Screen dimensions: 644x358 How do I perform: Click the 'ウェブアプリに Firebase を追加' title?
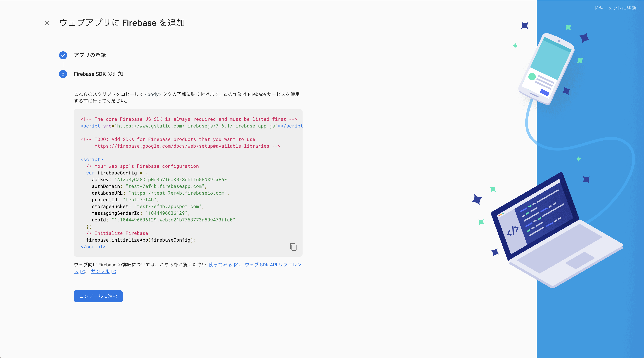[122, 23]
